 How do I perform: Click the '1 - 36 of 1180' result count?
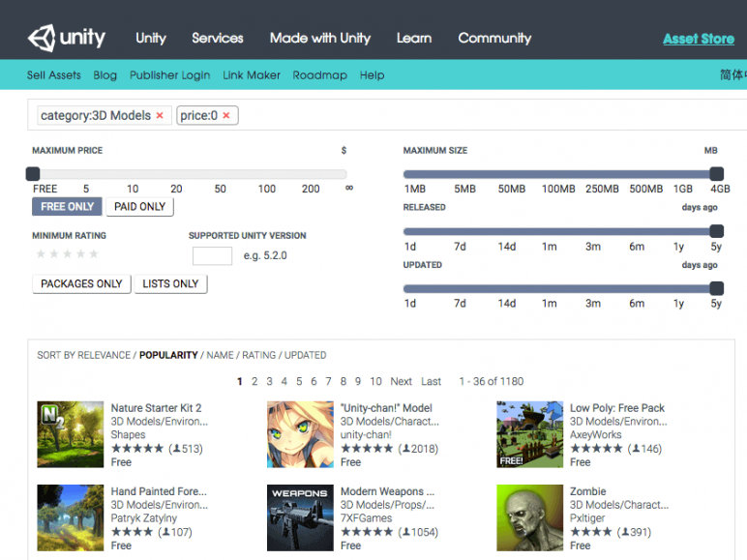(x=492, y=381)
